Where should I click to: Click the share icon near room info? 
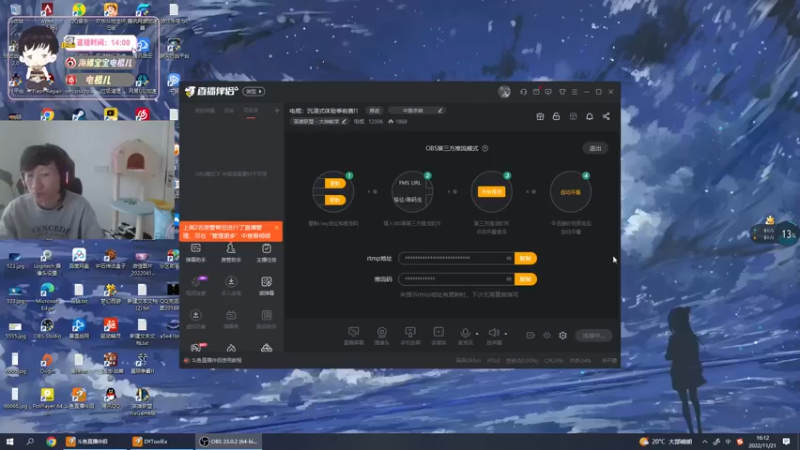pos(606,116)
